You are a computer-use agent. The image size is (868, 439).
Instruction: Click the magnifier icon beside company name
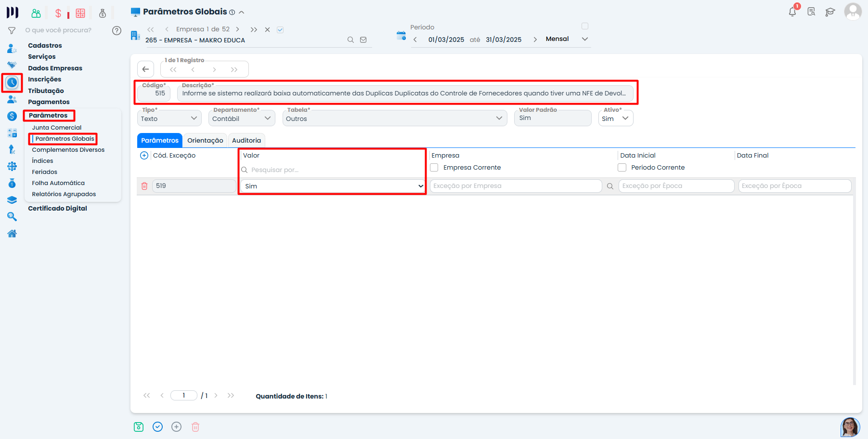(x=350, y=40)
